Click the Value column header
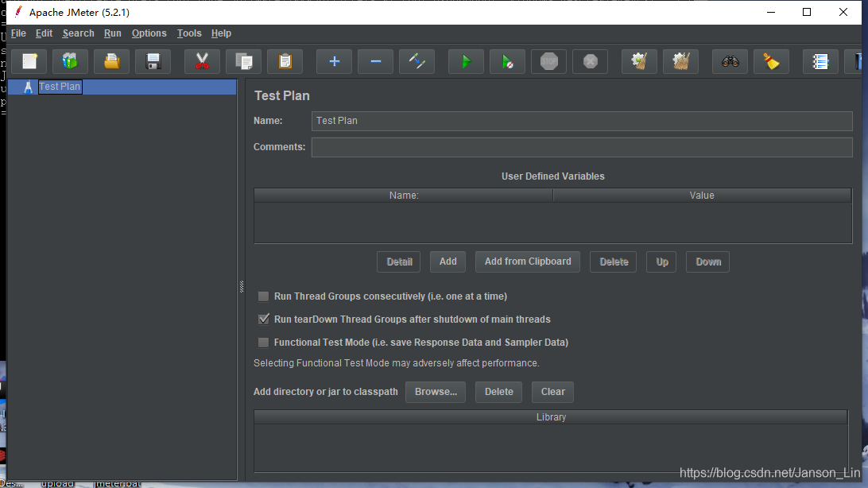This screenshot has width=868, height=488. click(x=702, y=196)
